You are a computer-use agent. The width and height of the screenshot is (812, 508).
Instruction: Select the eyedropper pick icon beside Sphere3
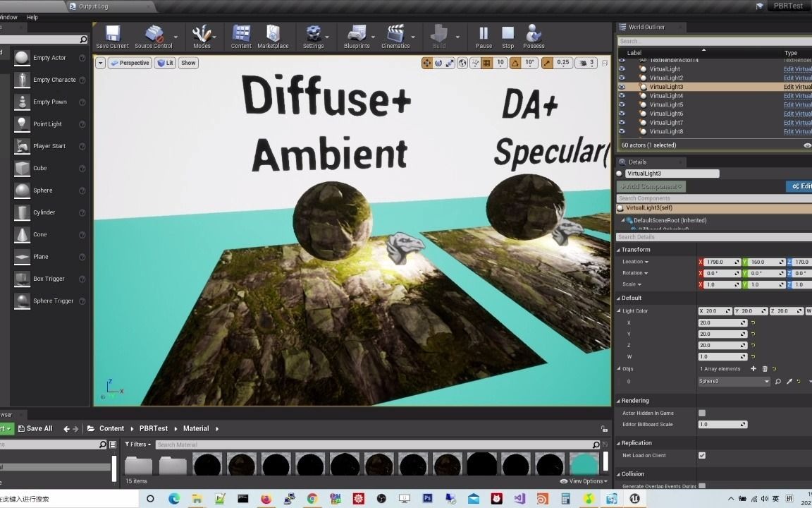[789, 381]
